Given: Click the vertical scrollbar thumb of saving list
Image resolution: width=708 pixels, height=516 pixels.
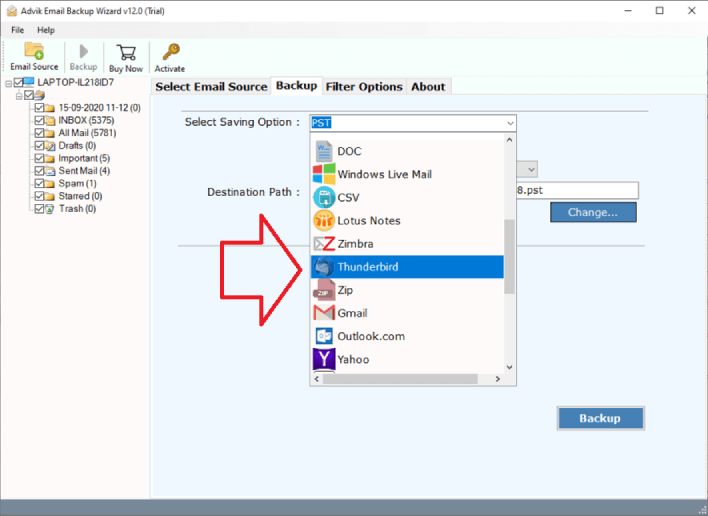Looking at the screenshot, I should point(509,256).
